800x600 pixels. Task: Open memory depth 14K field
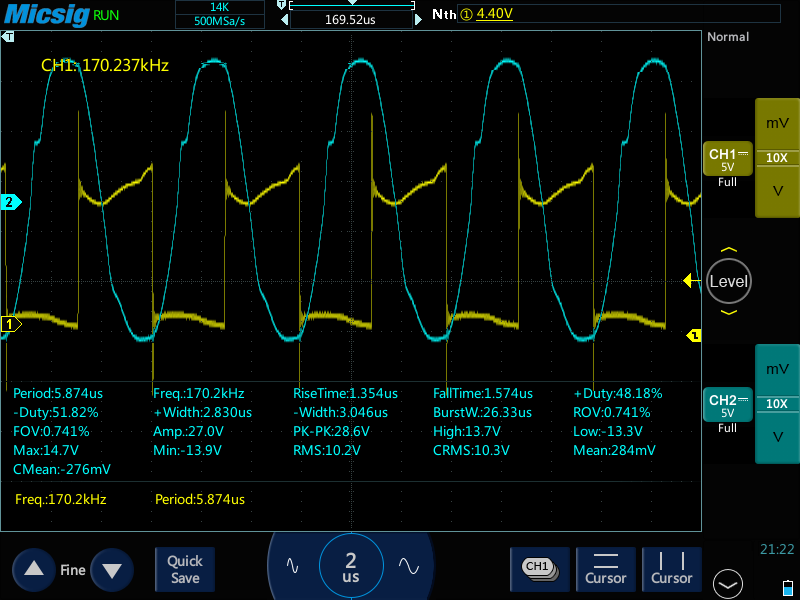tap(220, 7)
